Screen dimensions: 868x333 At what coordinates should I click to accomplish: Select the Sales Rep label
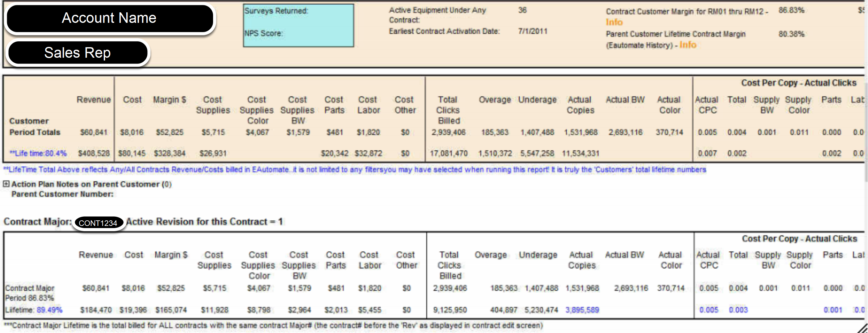click(78, 52)
